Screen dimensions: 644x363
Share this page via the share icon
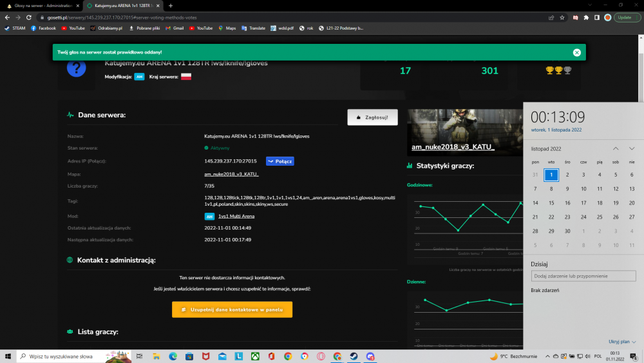tap(551, 17)
